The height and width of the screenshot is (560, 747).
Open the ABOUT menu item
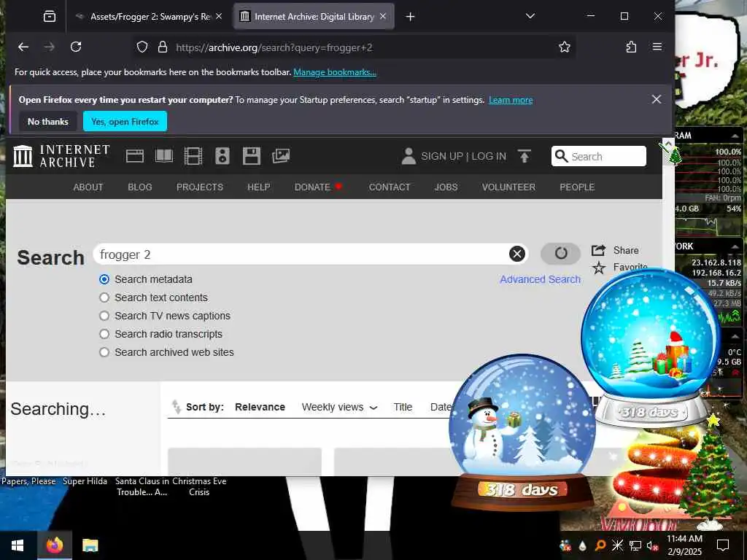click(x=88, y=187)
